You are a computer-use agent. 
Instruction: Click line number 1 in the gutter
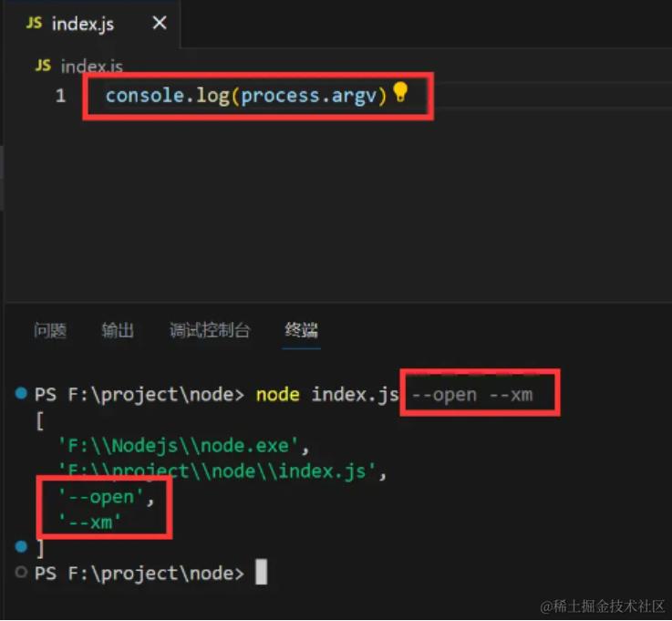coord(60,96)
